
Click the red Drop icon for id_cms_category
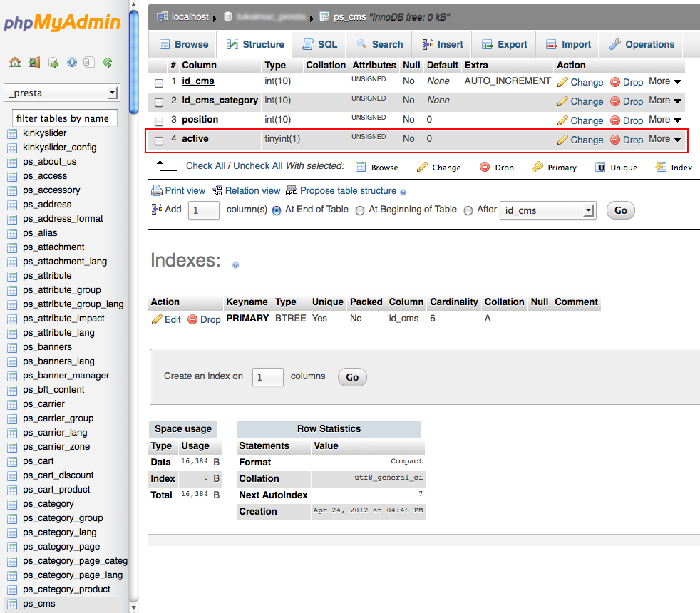click(615, 101)
